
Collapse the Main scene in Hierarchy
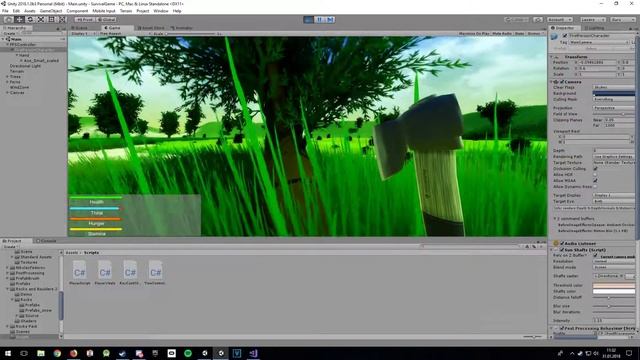[3, 39]
